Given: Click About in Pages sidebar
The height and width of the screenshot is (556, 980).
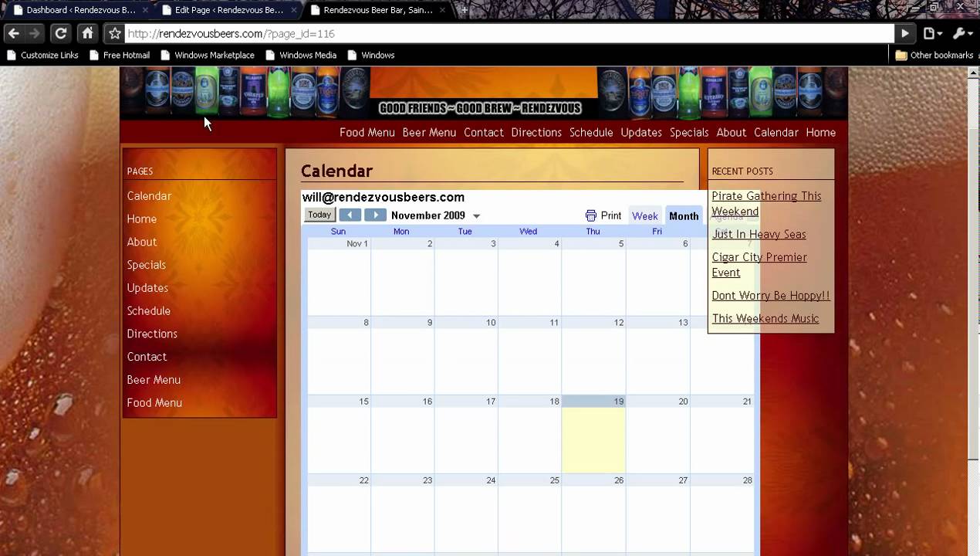Looking at the screenshot, I should [x=142, y=242].
